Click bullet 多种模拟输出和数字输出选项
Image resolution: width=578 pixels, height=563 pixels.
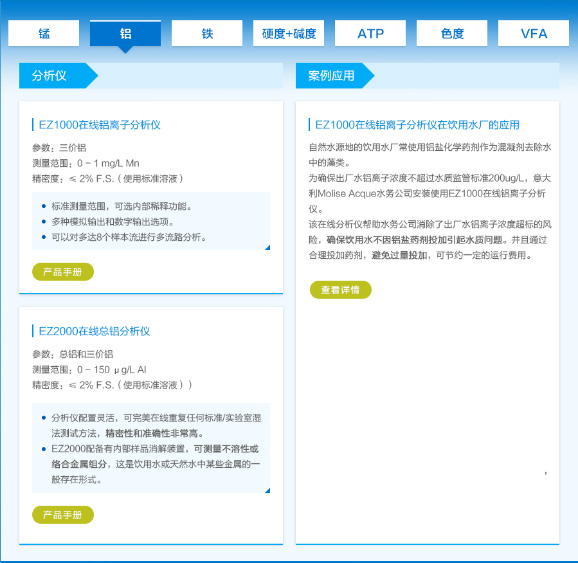pyautogui.click(x=112, y=222)
